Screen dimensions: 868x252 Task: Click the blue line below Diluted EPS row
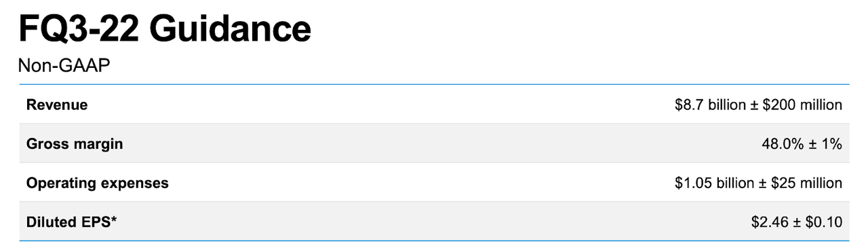pos(434,241)
